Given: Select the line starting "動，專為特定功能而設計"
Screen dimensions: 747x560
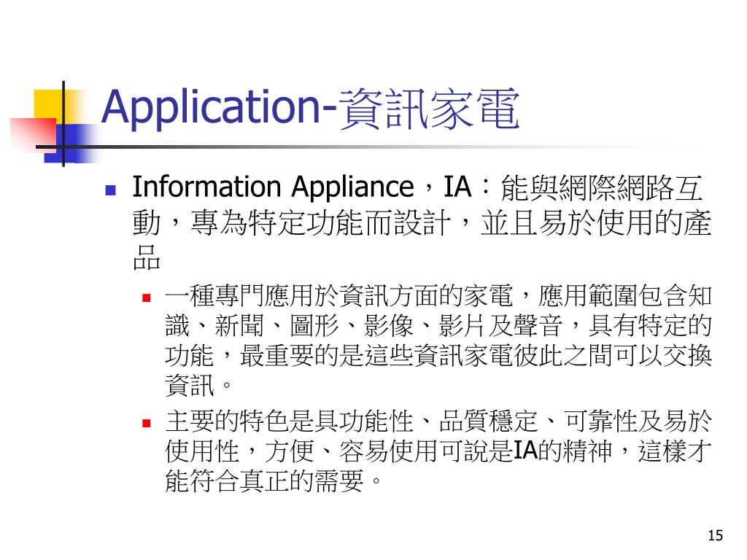Looking at the screenshot, I should pyautogui.click(x=422, y=223).
